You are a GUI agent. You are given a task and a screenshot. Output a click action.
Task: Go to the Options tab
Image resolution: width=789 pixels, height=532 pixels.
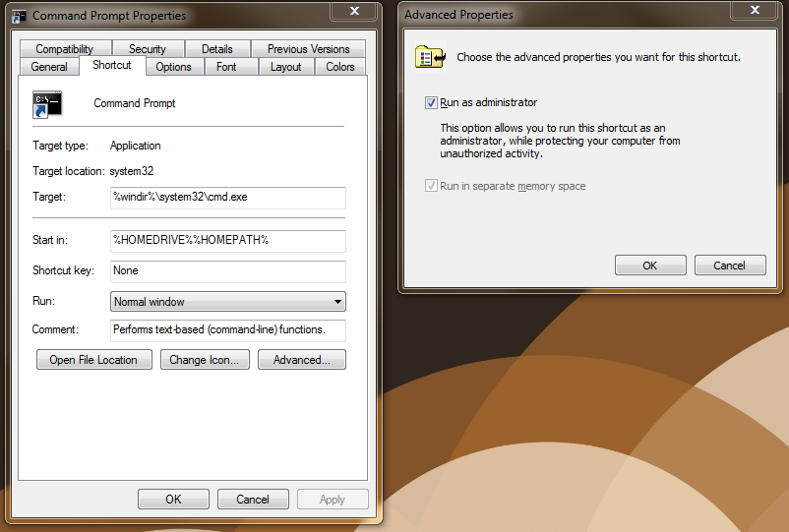tap(173, 67)
